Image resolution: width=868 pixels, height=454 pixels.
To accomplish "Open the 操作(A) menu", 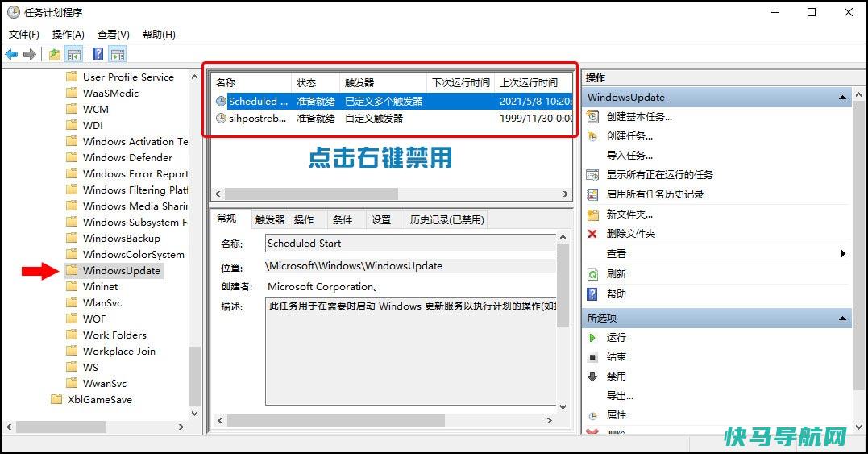I will 68,35.
